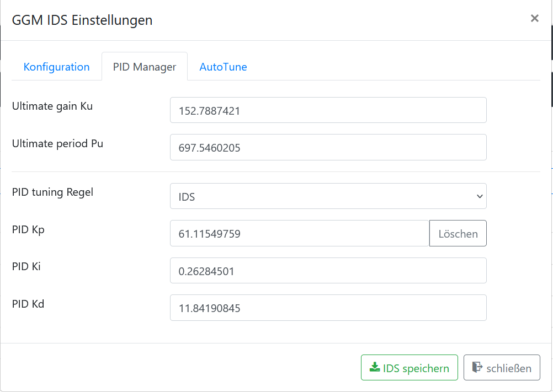Screen dimensions: 553x392
Task: Click into the Ultimate period Pu field
Action: tap(328, 147)
